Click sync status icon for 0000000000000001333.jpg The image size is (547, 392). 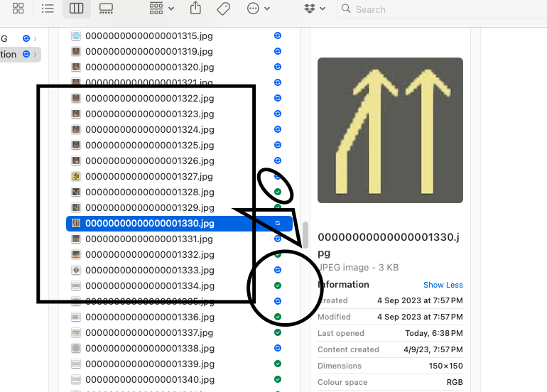pos(278,270)
